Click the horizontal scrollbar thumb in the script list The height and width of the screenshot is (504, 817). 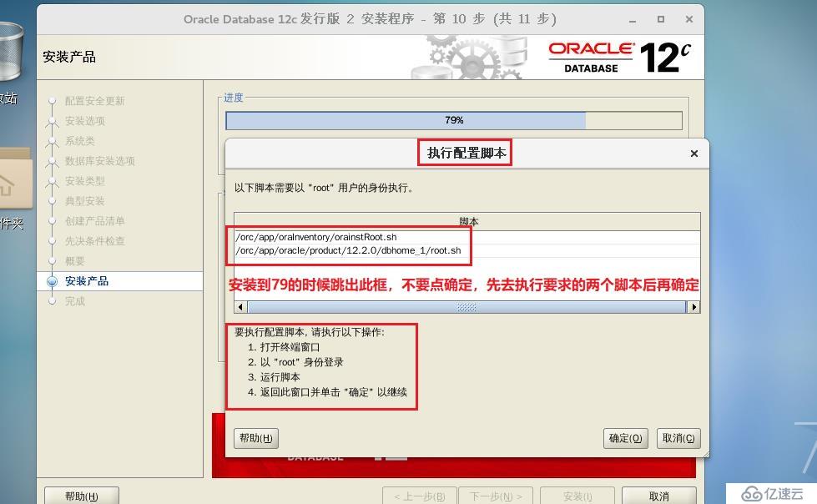click(466, 307)
